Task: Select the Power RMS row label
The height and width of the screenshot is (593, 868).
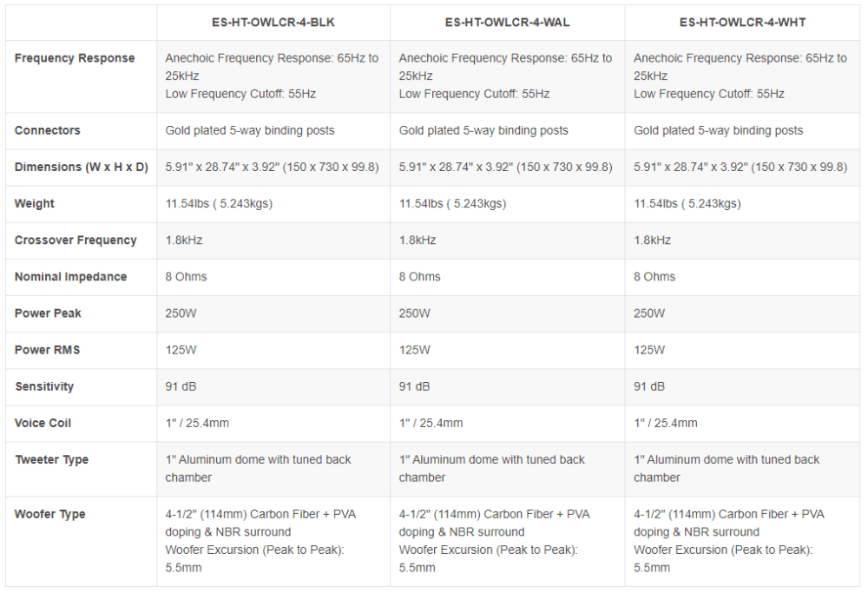Action: [48, 350]
